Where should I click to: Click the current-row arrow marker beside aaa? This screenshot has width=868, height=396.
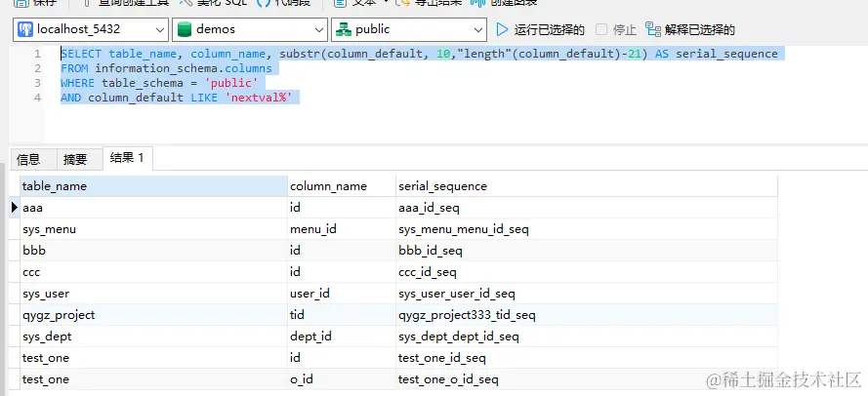coord(15,208)
